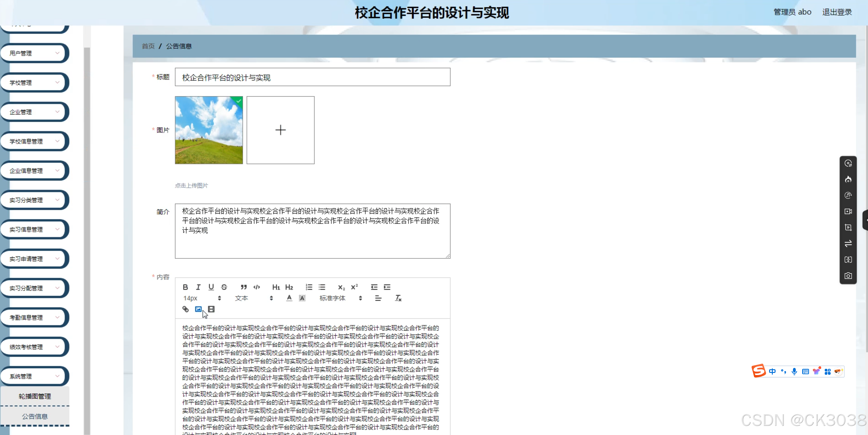868x435 pixels.
Task: Click the insert video icon
Action: click(211, 309)
